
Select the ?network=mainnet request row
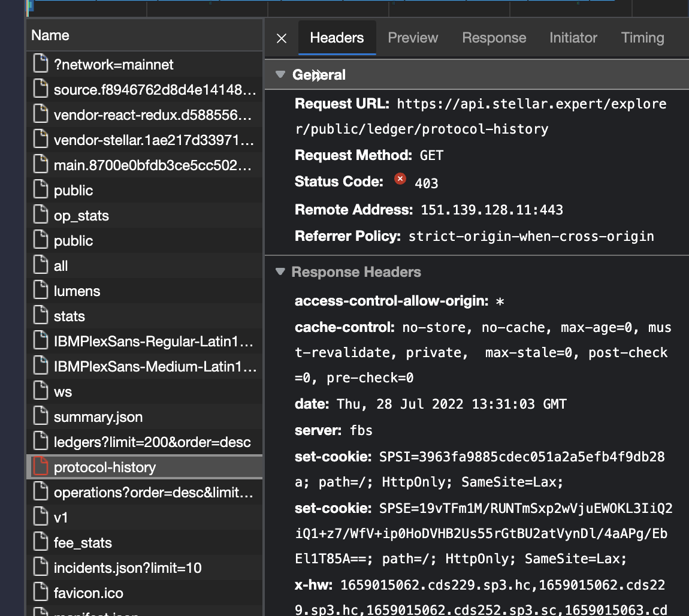[x=144, y=65]
